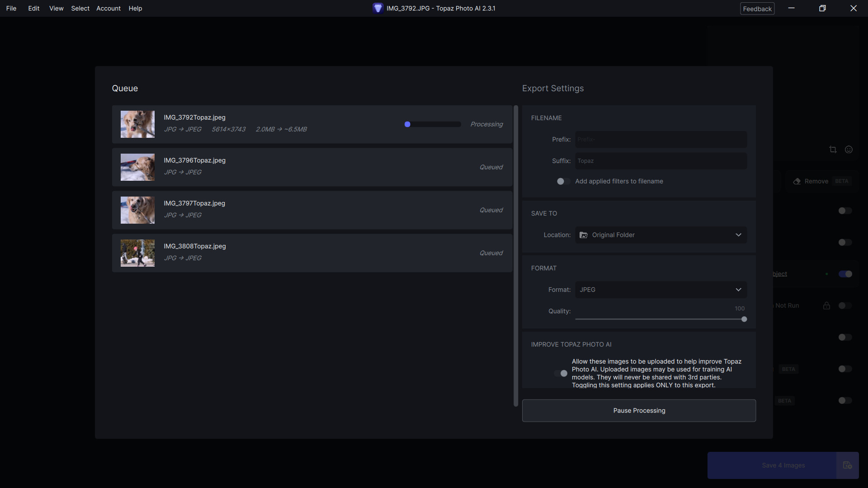This screenshot has height=488, width=868.
Task: Open the Account menu
Action: tap(108, 8)
